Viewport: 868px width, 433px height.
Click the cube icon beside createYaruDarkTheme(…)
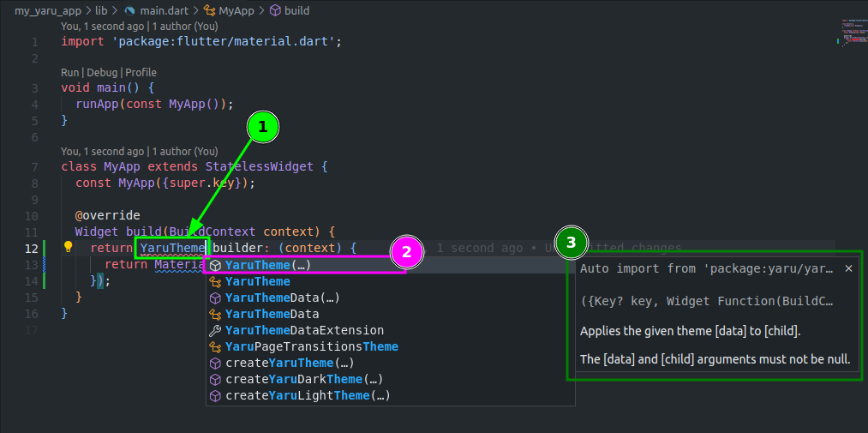(216, 379)
